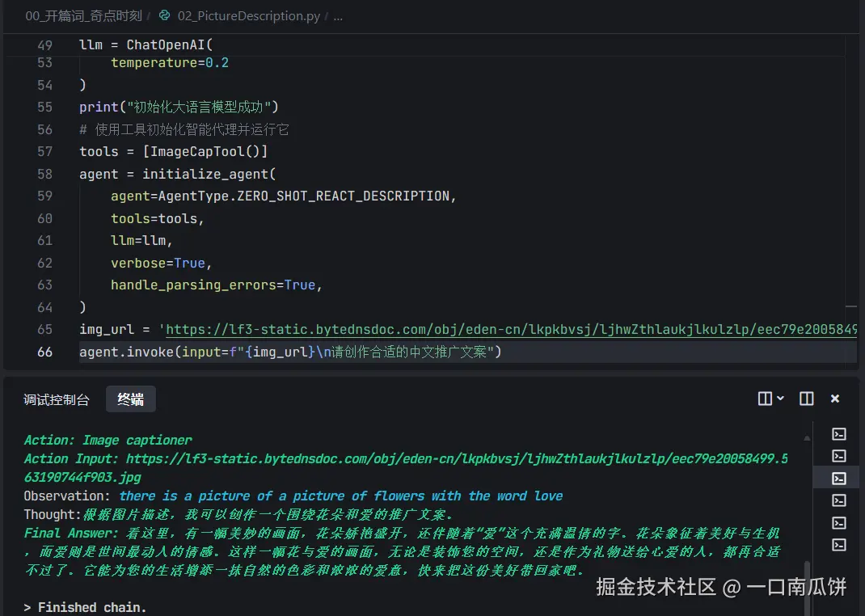Click the img_url https link on line 65
Image resolution: width=865 pixels, height=616 pixels.
point(511,330)
